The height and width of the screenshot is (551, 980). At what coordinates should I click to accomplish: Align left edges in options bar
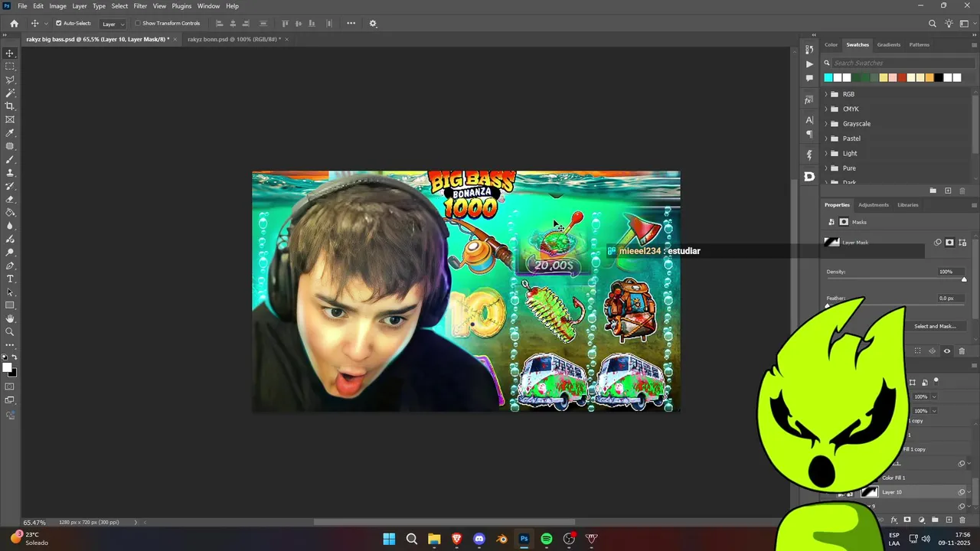point(219,23)
